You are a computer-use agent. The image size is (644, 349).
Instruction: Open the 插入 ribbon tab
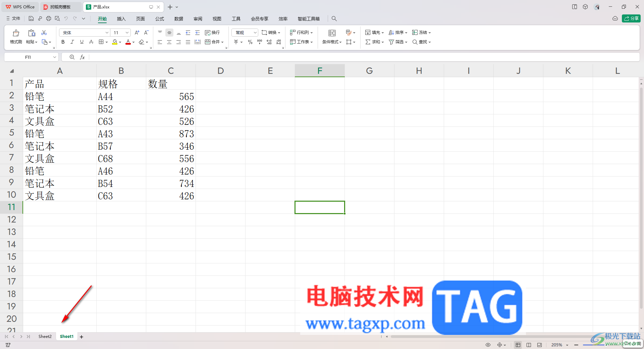click(121, 19)
